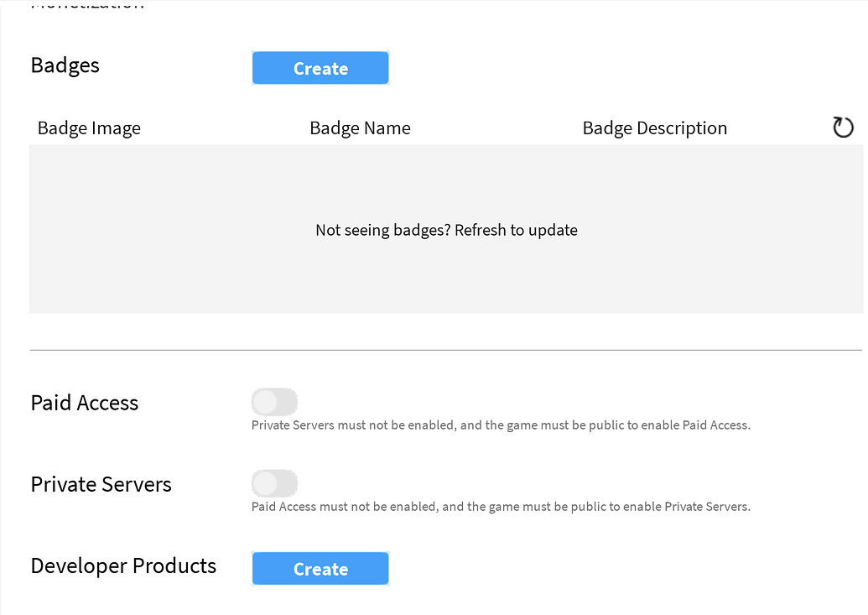Turn on the Private Servers switch

(x=274, y=483)
